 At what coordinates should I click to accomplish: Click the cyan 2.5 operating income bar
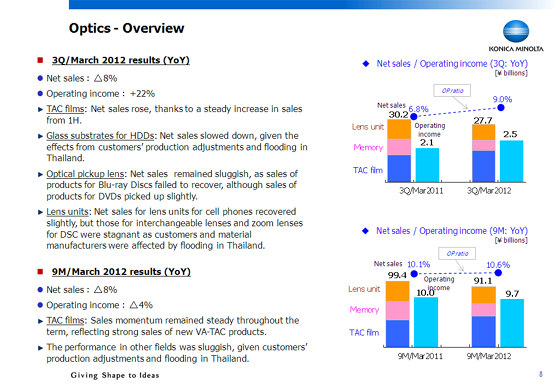(x=511, y=161)
